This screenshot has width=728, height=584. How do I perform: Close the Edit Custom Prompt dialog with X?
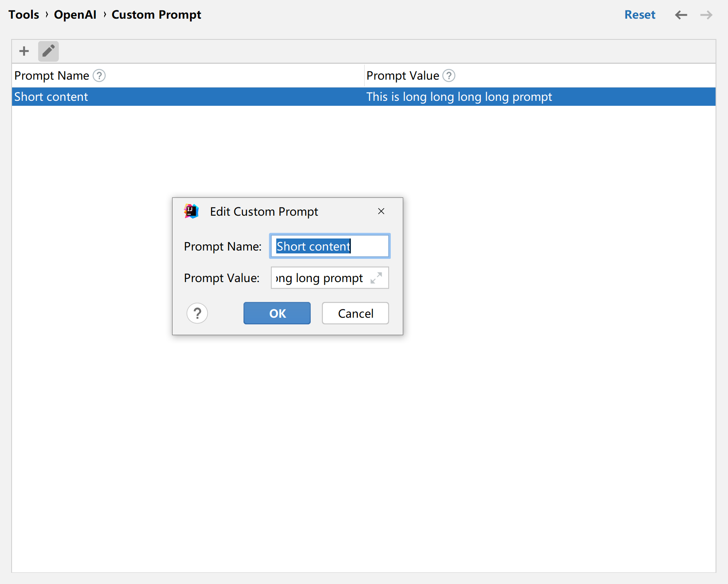(x=381, y=211)
